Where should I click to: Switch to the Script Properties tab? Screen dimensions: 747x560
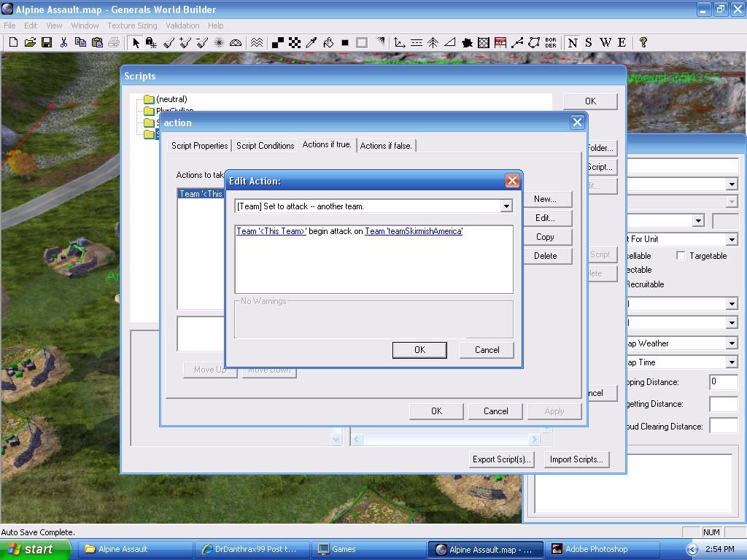[200, 146]
